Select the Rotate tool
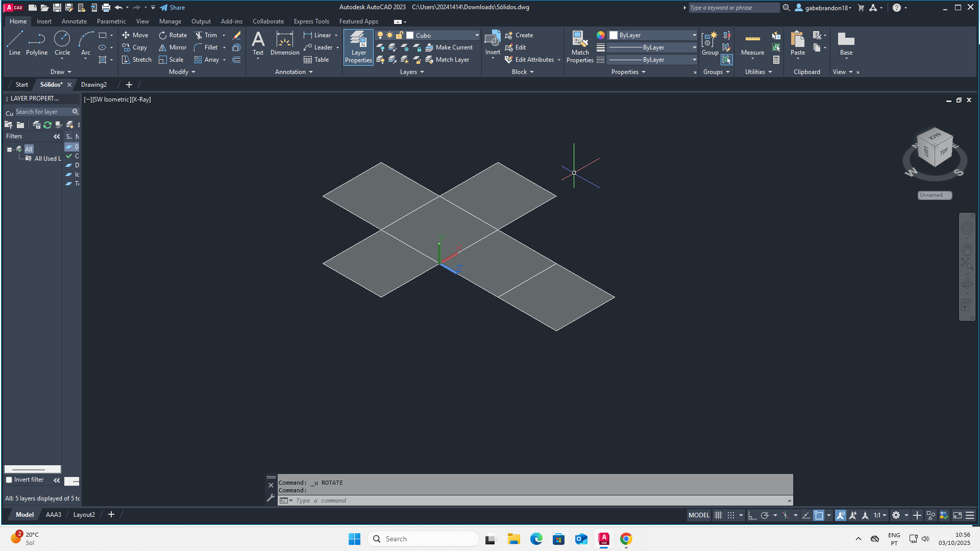 point(173,35)
